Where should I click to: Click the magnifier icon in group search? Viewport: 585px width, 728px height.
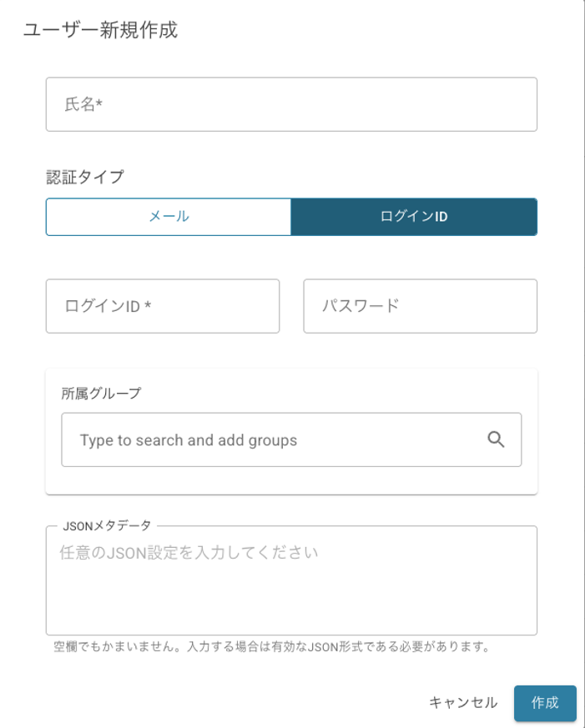(x=496, y=439)
